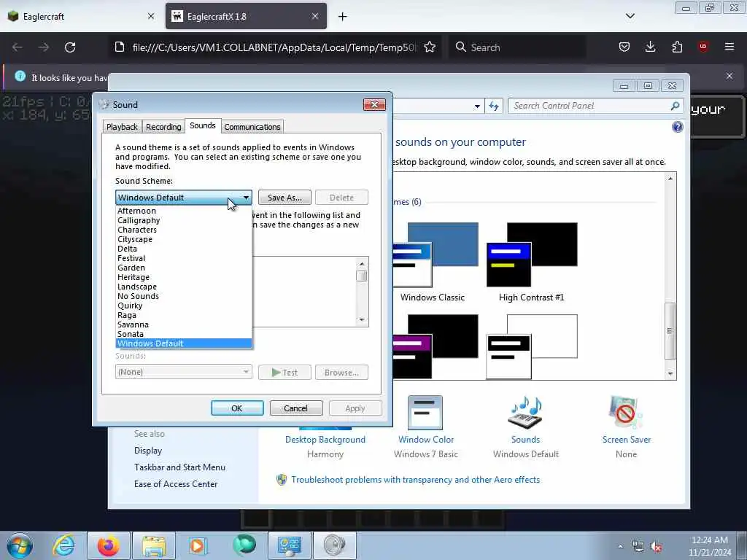Choose Delta sound scheme
This screenshot has width=747, height=560.
pos(184,249)
